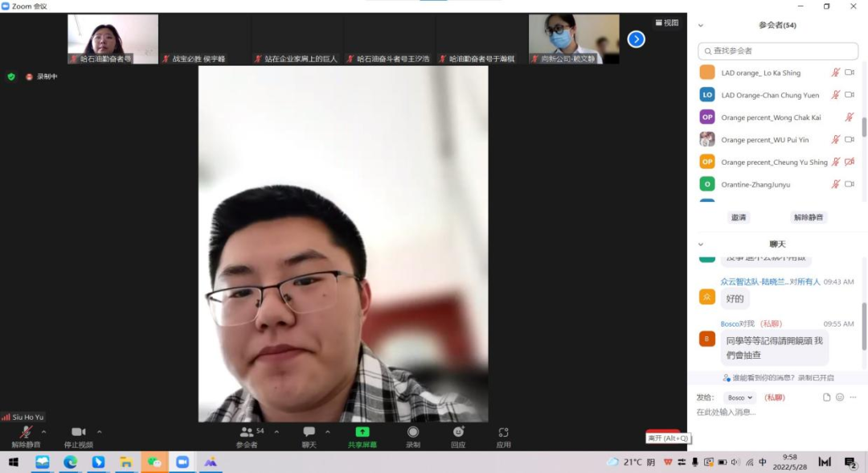Screen dimensions: 868x473
Task: Click the blue next-page arrow for video thumbnails
Action: [x=636, y=39]
